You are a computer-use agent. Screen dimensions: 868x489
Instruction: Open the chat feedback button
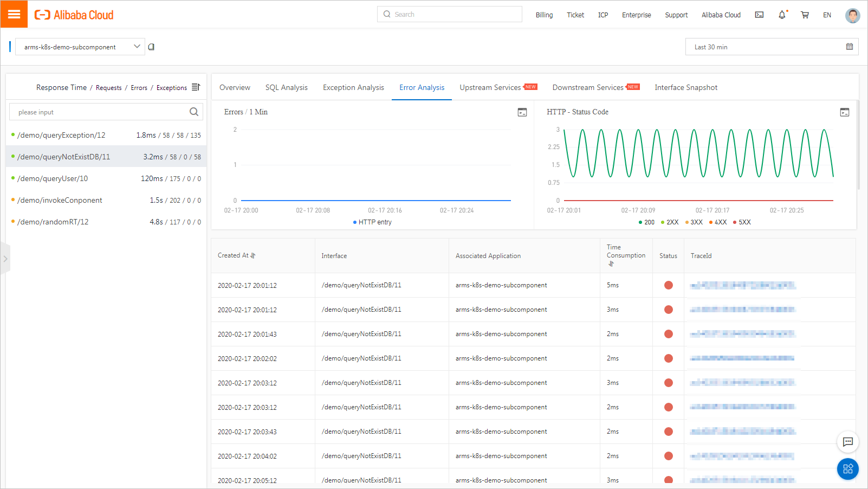click(848, 442)
